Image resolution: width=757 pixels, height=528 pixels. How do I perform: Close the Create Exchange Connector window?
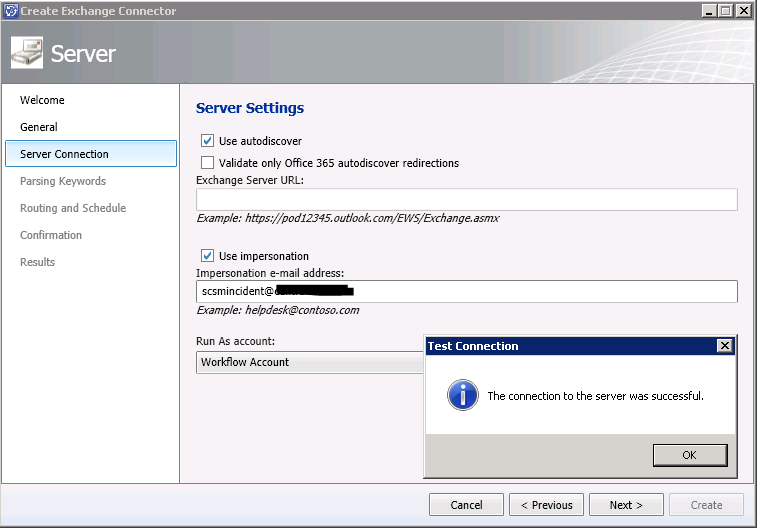742,11
